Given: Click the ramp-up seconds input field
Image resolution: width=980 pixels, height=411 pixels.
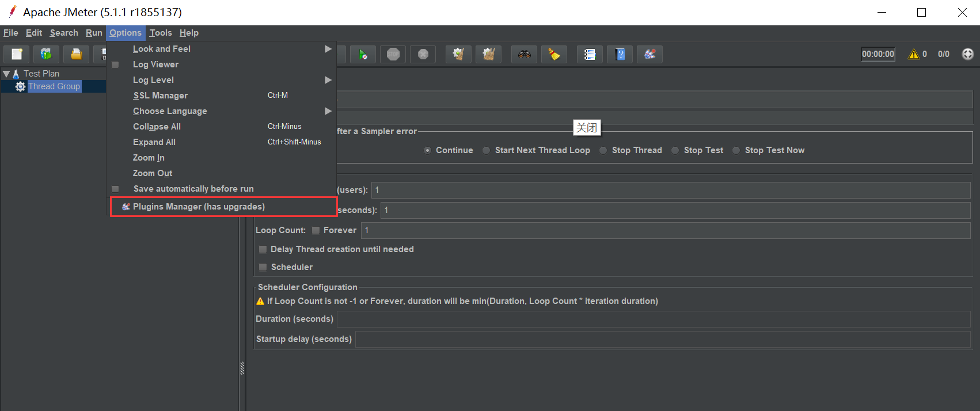Looking at the screenshot, I should 675,210.
